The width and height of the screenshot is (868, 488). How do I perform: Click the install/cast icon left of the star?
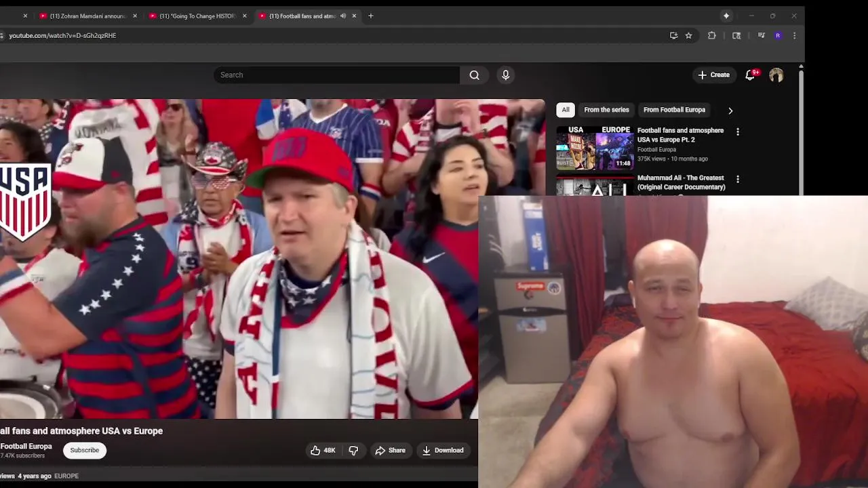673,35
